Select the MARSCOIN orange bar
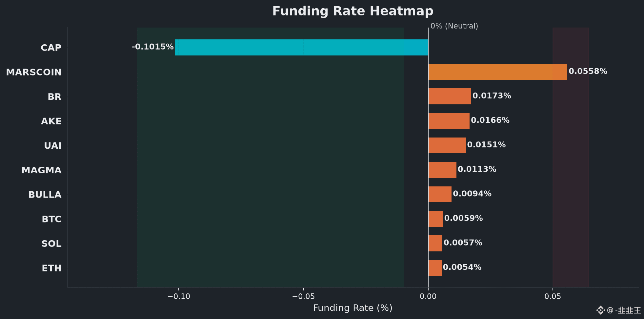 point(498,72)
